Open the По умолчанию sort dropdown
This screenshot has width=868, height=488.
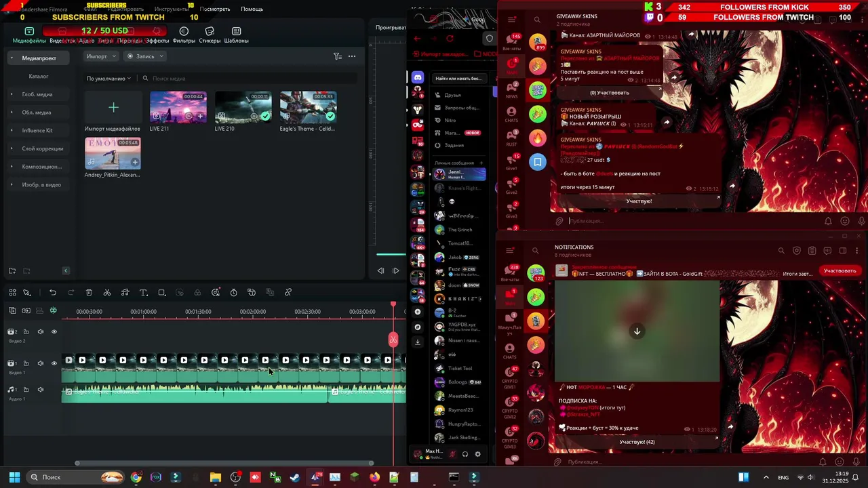click(x=108, y=79)
